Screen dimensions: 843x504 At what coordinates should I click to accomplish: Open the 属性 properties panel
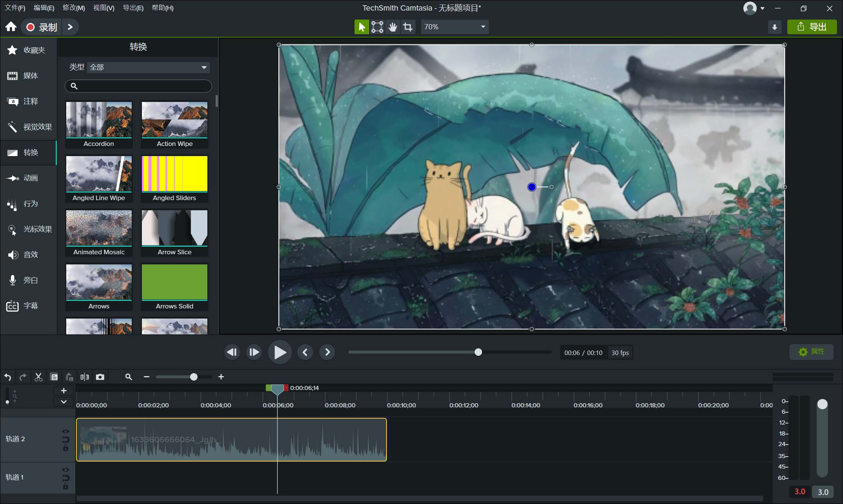pyautogui.click(x=811, y=352)
